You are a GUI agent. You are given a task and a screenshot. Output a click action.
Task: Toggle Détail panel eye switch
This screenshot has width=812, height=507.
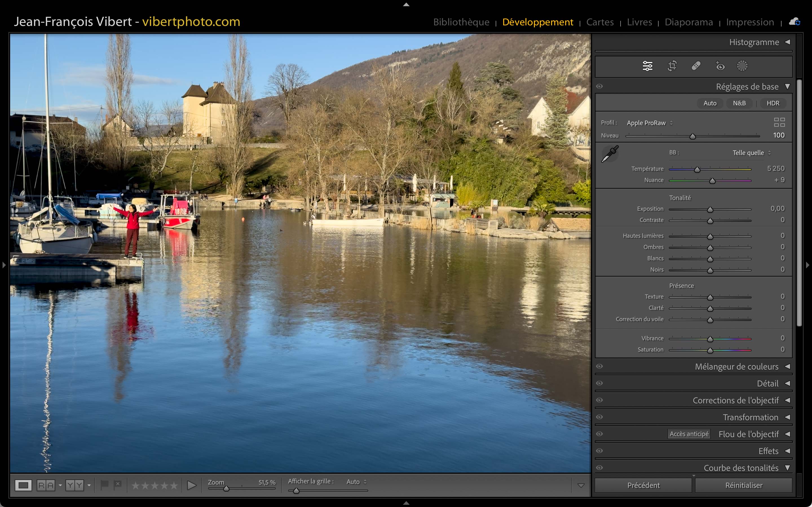[x=600, y=383]
